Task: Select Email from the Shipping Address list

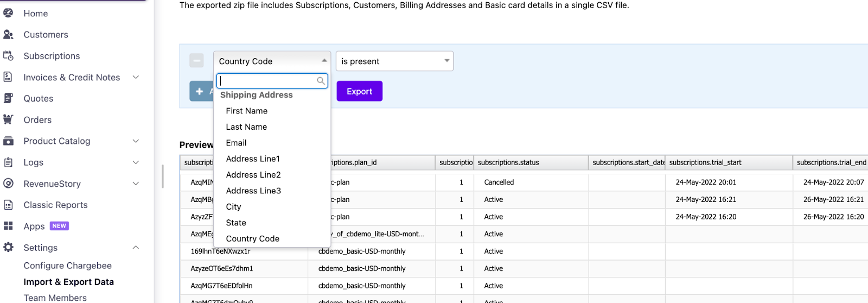Action: pos(236,143)
